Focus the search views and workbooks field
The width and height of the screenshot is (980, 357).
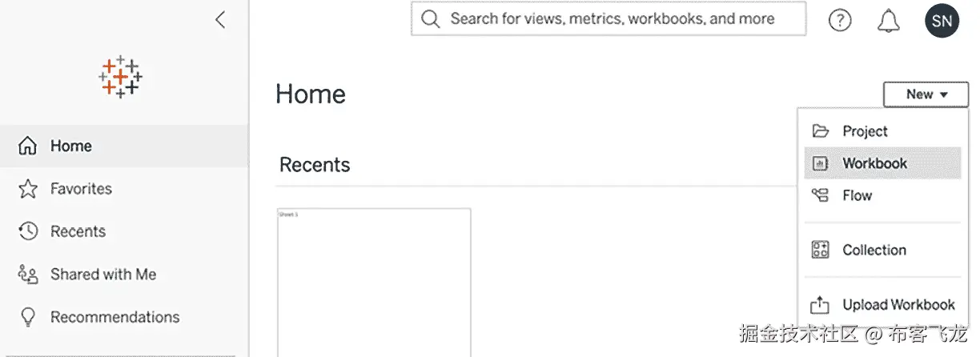point(612,19)
